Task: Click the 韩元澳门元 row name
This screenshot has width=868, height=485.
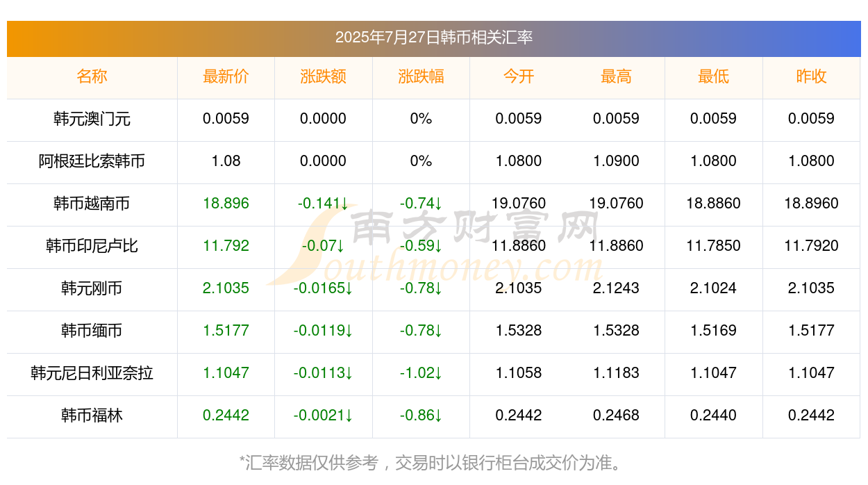Action: pos(92,119)
